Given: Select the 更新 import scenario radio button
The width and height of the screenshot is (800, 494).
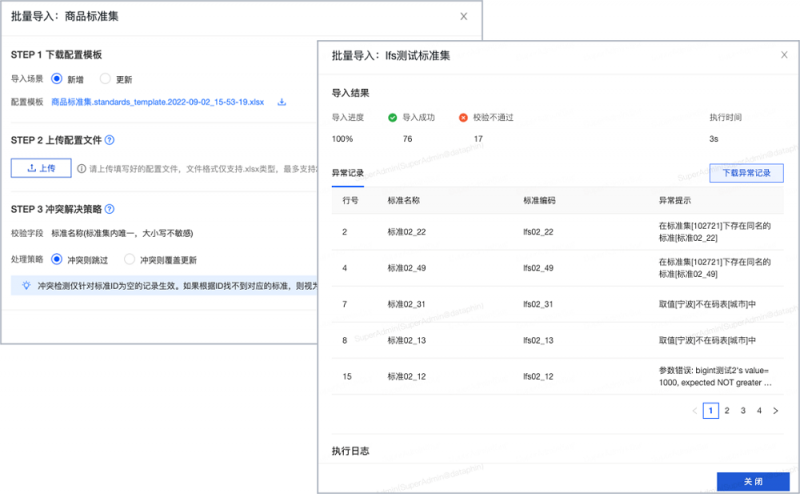Looking at the screenshot, I should [105, 79].
